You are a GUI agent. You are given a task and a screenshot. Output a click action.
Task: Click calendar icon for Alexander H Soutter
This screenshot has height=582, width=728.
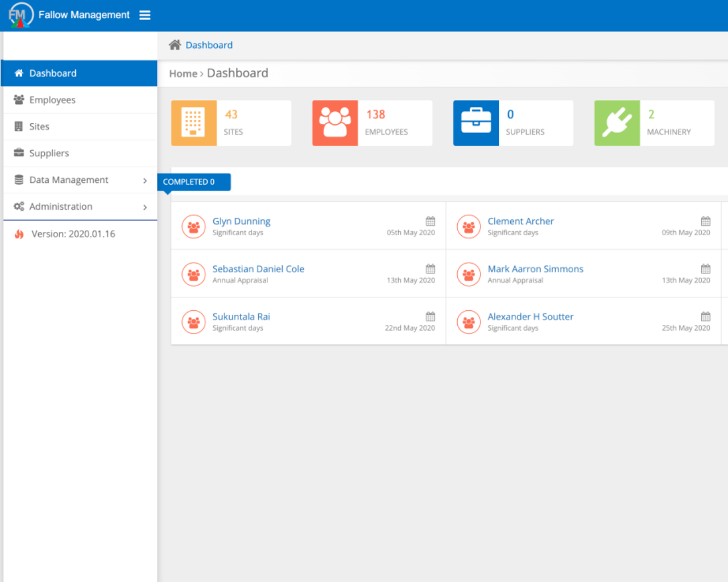coord(705,317)
